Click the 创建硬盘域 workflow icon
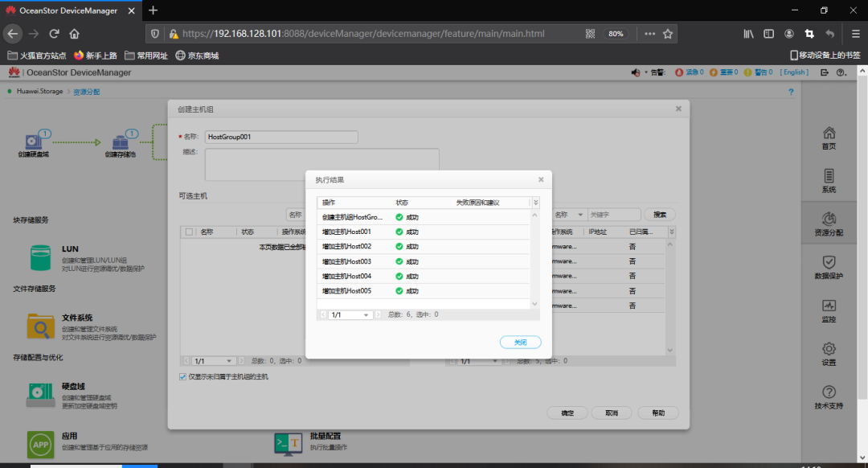This screenshot has height=468, width=868. 34,143
